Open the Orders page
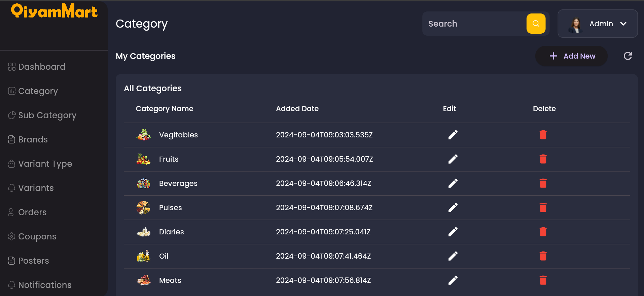The image size is (644, 296). pos(27,212)
